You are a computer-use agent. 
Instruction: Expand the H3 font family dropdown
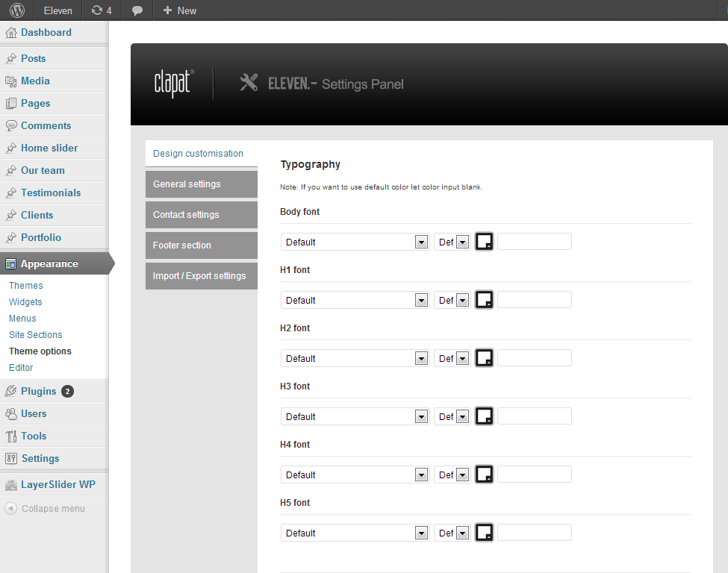(355, 416)
